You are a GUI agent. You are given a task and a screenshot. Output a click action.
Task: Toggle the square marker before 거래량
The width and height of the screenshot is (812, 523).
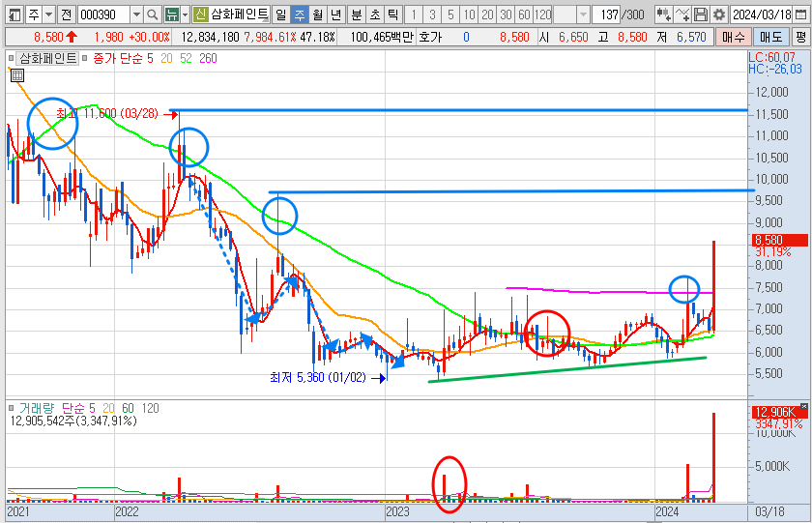(12, 408)
